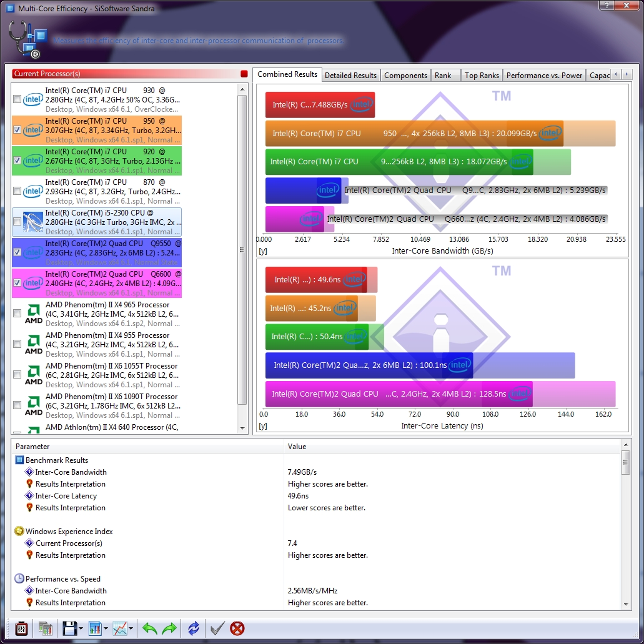This screenshot has height=644, width=644.
Task: Uncheck the Core i7 950 checkbox
Action: click(x=17, y=130)
